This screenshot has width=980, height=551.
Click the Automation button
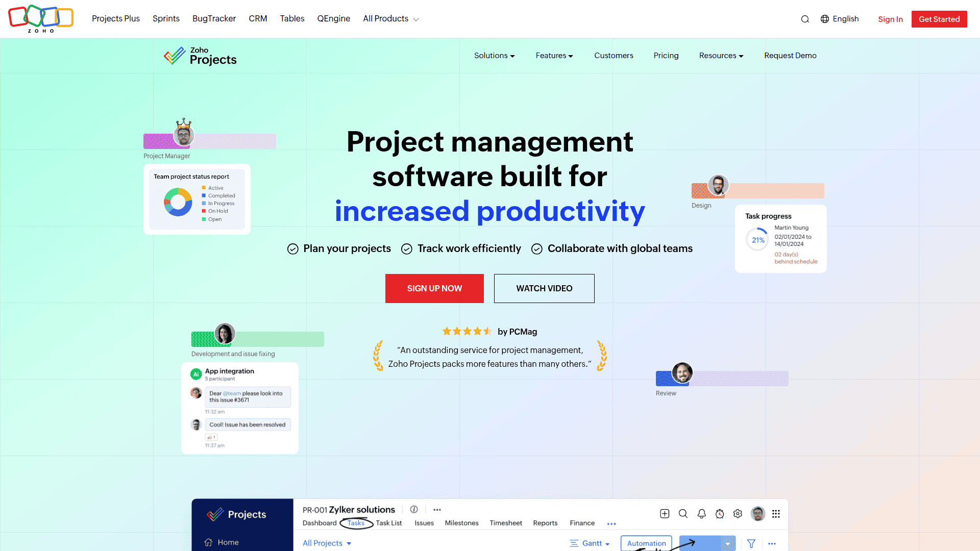(646, 543)
